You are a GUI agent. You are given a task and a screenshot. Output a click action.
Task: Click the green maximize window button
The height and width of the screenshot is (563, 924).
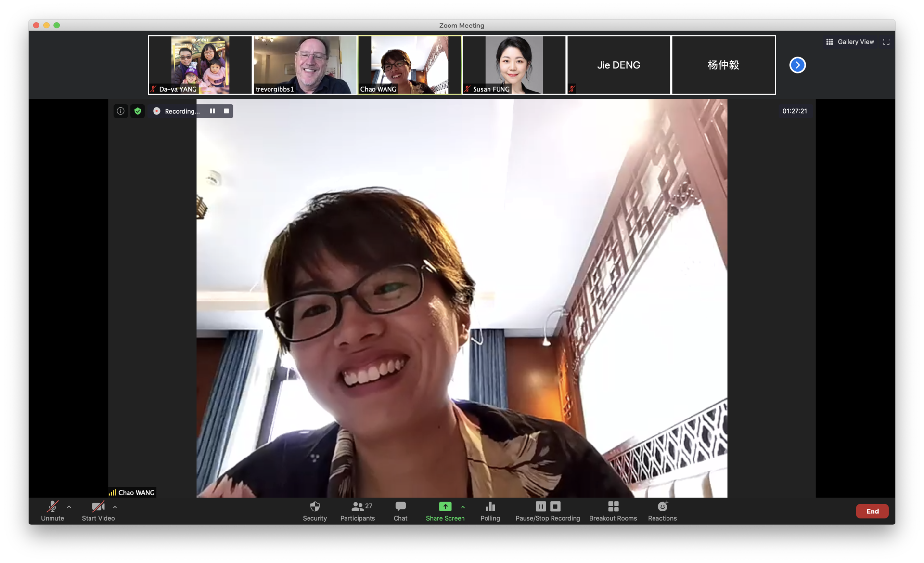57,25
